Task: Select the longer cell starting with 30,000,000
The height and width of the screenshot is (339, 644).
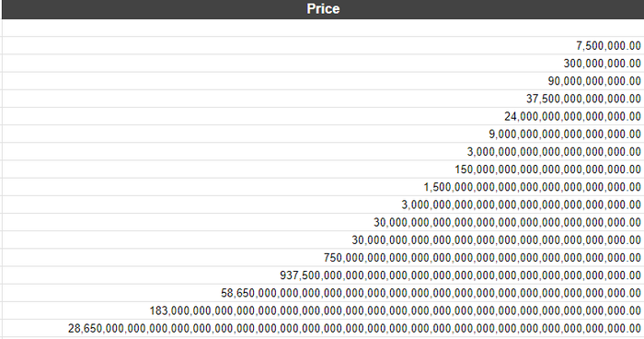Action: [323, 240]
